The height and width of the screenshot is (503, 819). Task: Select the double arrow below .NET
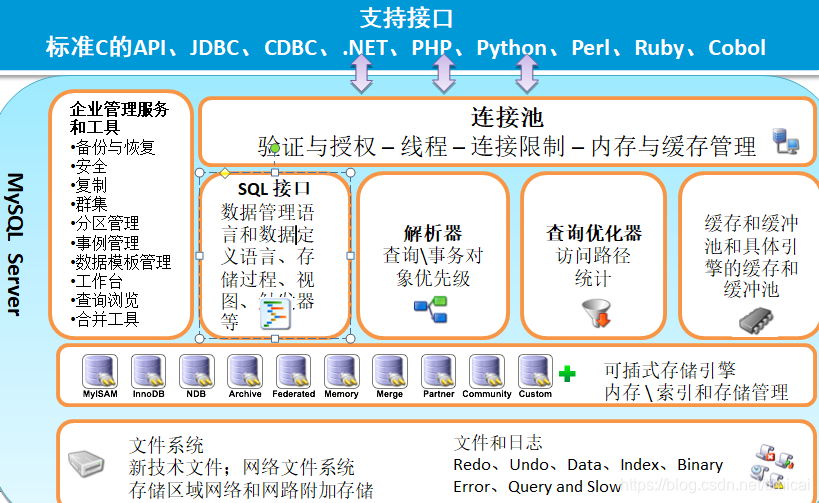pos(361,74)
